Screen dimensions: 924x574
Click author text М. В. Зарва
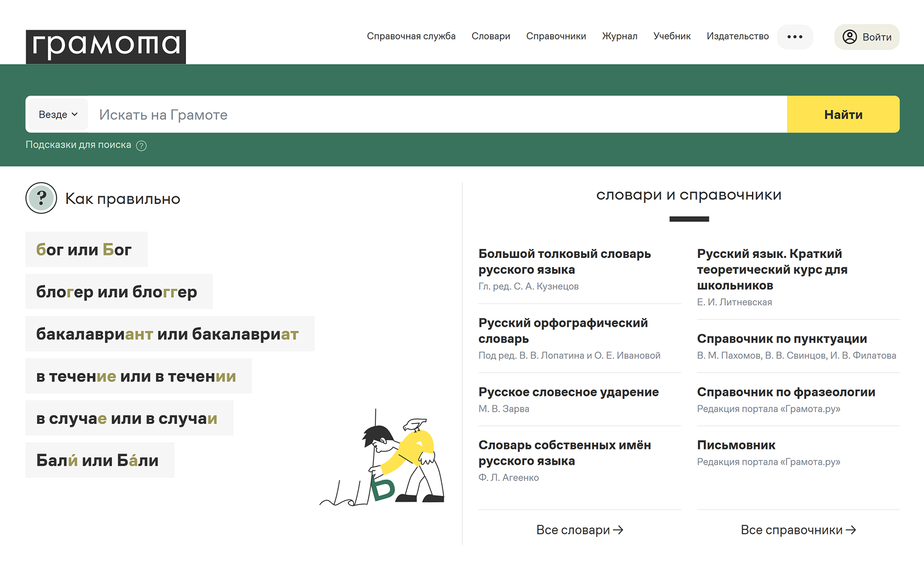point(503,409)
